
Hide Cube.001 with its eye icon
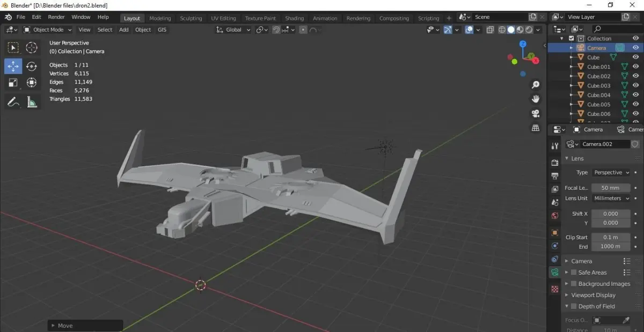coord(636,67)
